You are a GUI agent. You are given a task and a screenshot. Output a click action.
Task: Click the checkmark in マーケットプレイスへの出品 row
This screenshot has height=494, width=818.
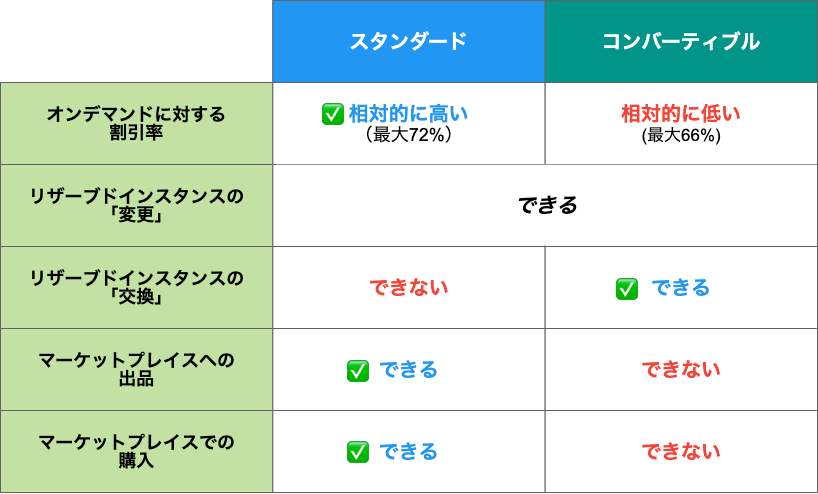[357, 370]
